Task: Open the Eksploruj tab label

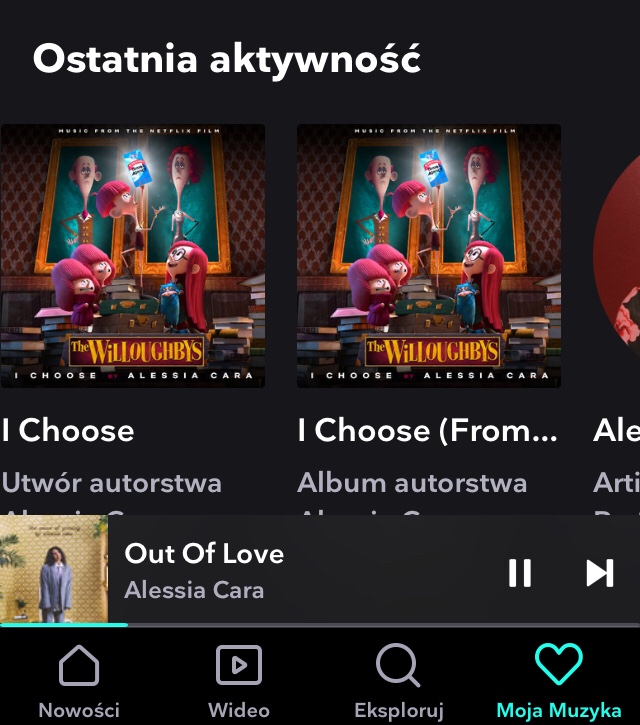Action: (x=399, y=711)
